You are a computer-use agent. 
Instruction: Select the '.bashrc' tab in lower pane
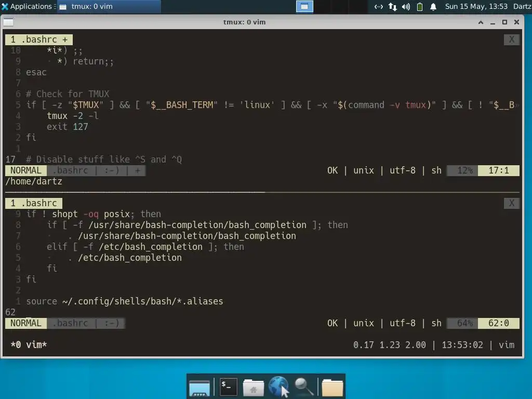coord(34,203)
